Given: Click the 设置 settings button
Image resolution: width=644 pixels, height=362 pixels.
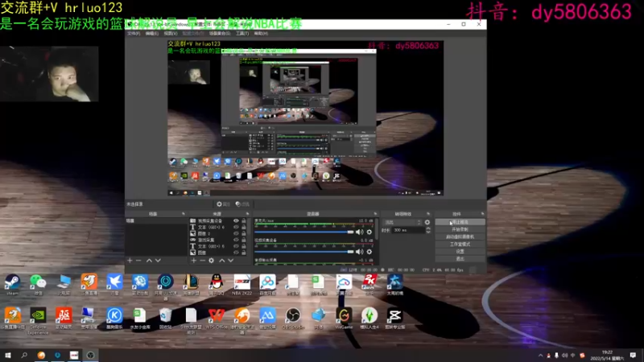Looking at the screenshot, I should [460, 251].
